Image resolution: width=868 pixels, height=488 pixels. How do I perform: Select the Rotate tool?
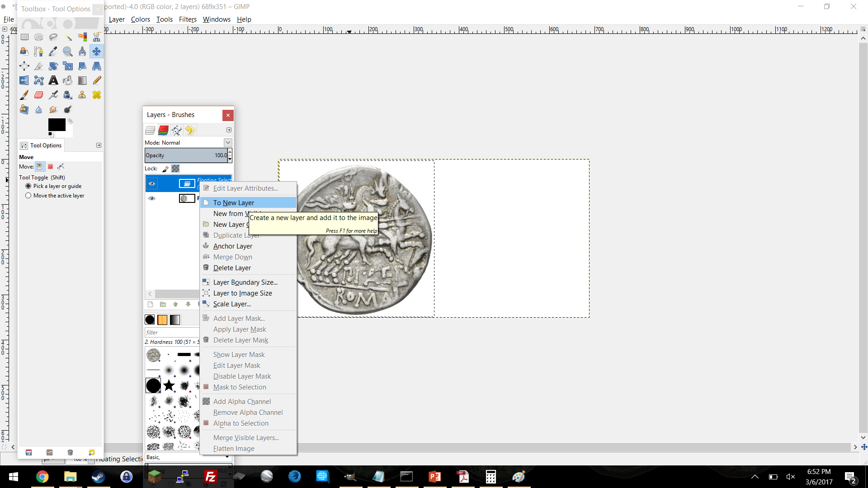point(53,66)
